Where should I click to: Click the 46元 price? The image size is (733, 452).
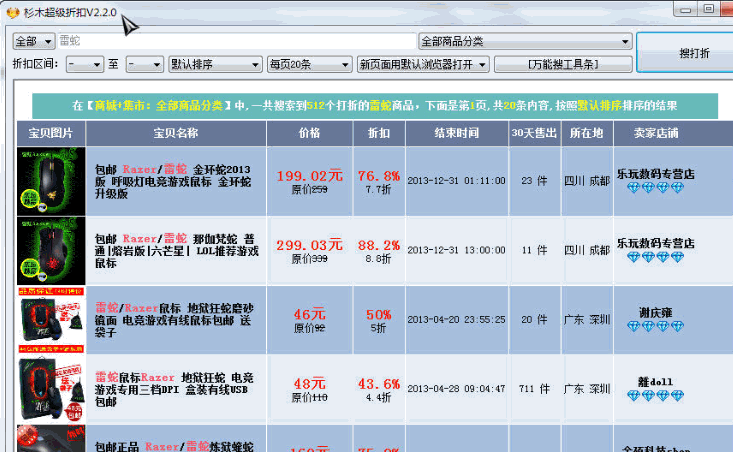(309, 314)
